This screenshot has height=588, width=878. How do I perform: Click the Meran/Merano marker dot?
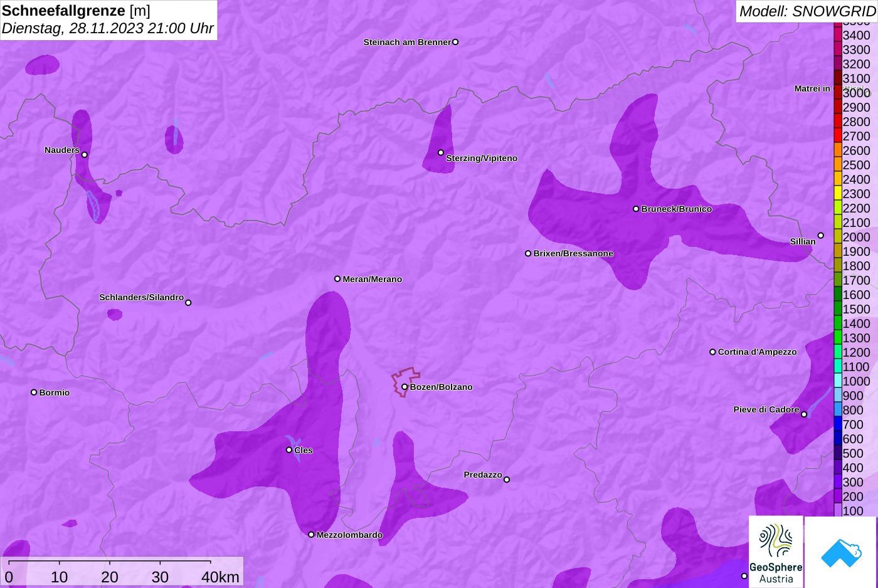click(x=337, y=279)
